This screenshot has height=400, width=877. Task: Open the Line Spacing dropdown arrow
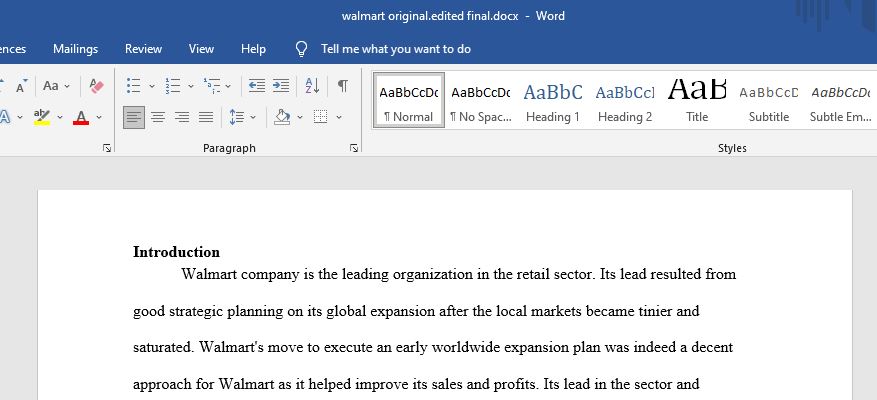[x=253, y=117]
